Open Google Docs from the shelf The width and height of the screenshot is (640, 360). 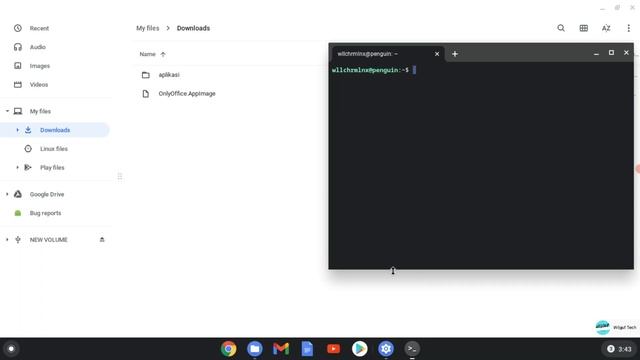pos(307,349)
